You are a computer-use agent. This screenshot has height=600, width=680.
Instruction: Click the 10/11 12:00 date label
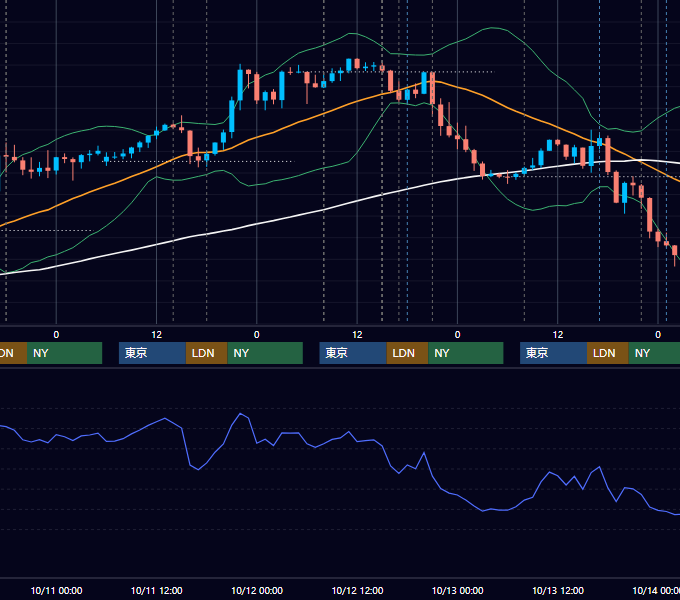coord(157,590)
